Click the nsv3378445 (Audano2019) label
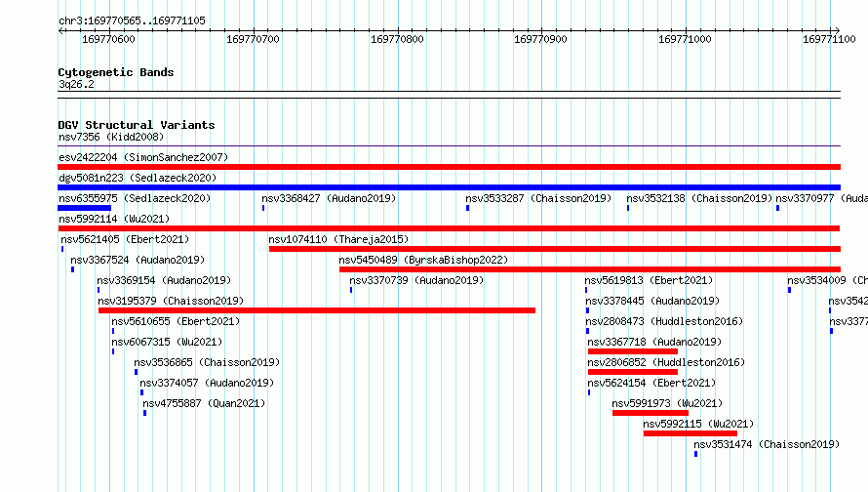Screen dimensions: 868x492 (x=652, y=301)
